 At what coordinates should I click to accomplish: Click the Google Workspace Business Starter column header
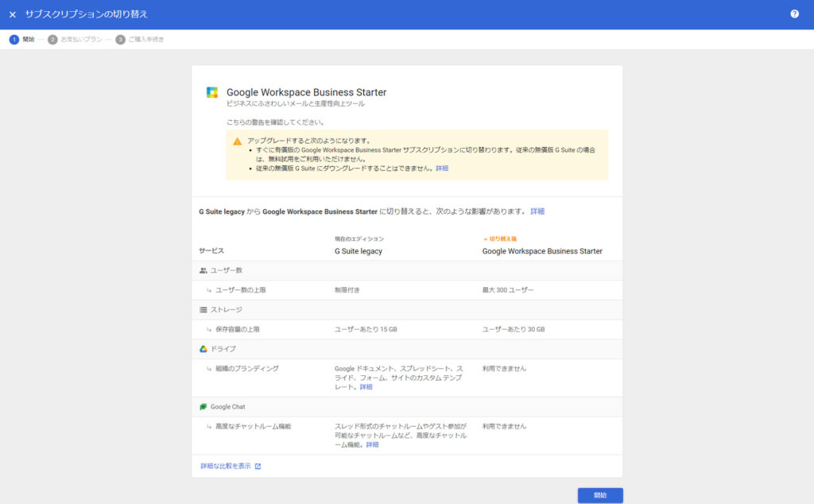542,251
